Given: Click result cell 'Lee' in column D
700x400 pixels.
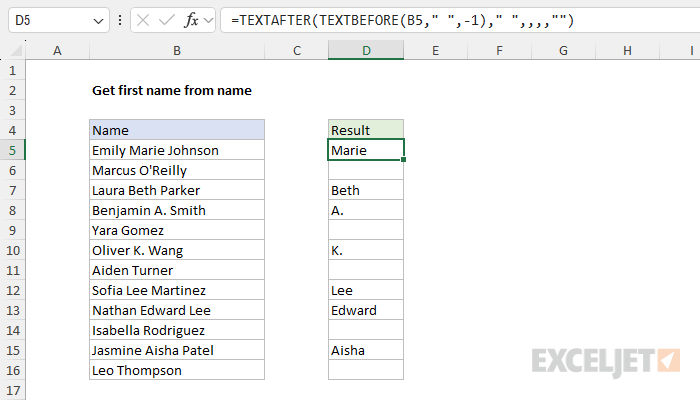Looking at the screenshot, I should point(366,290).
